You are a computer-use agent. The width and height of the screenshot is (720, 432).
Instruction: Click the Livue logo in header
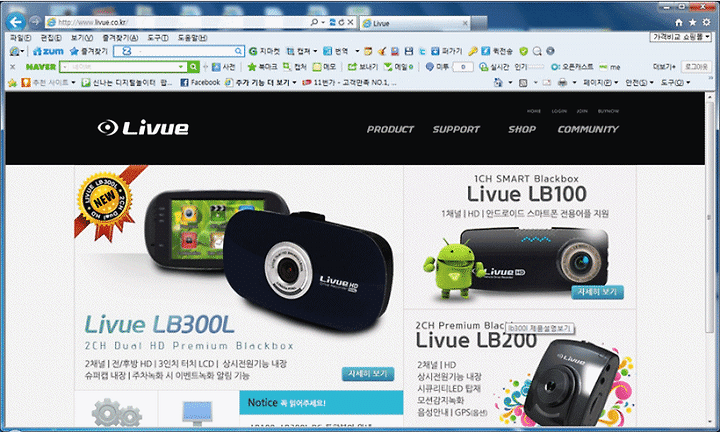(143, 128)
